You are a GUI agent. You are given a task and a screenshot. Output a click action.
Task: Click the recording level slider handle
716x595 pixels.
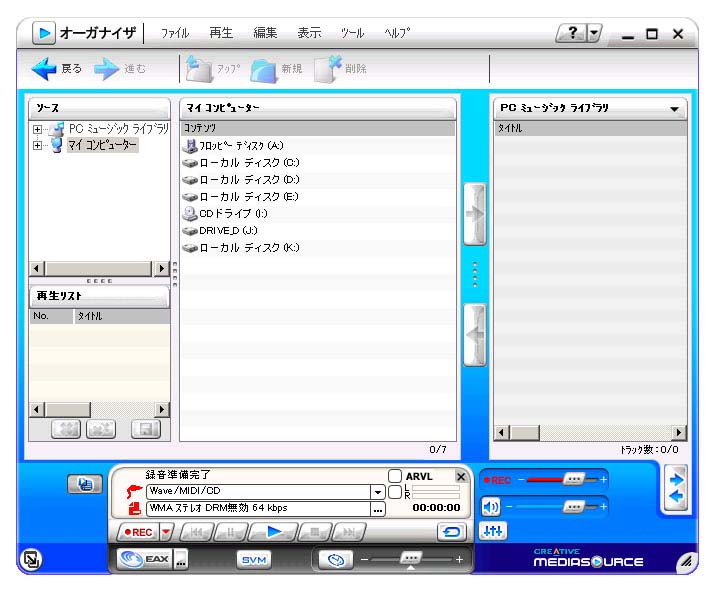pyautogui.click(x=572, y=480)
